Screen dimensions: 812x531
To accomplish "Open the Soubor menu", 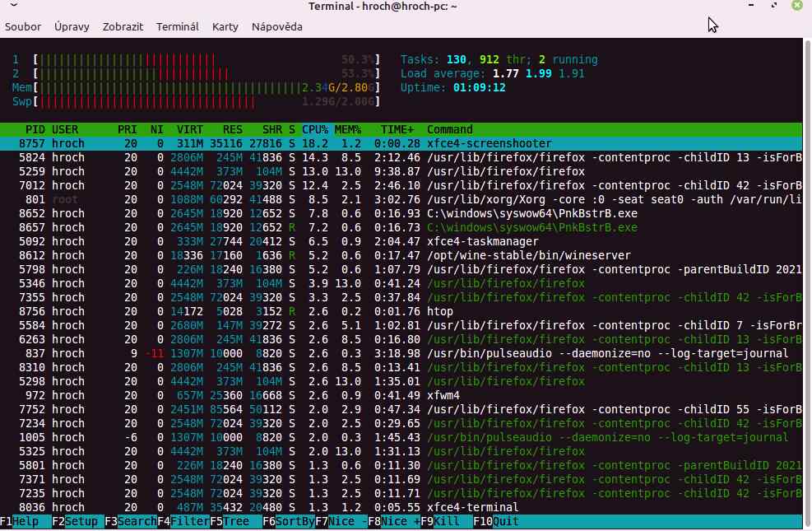I will click(x=23, y=26).
